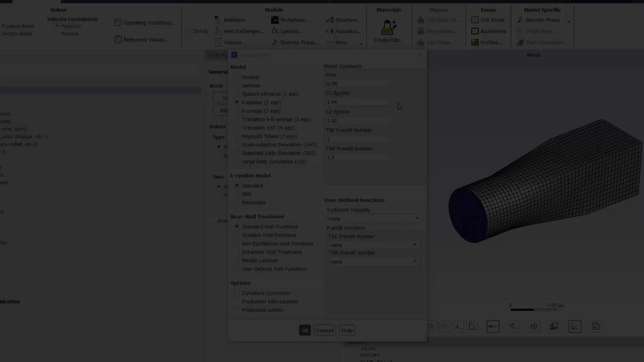The height and width of the screenshot is (362, 644).
Task: Open the TDR Prandtl Number UDF dropdown
Action: (373, 261)
